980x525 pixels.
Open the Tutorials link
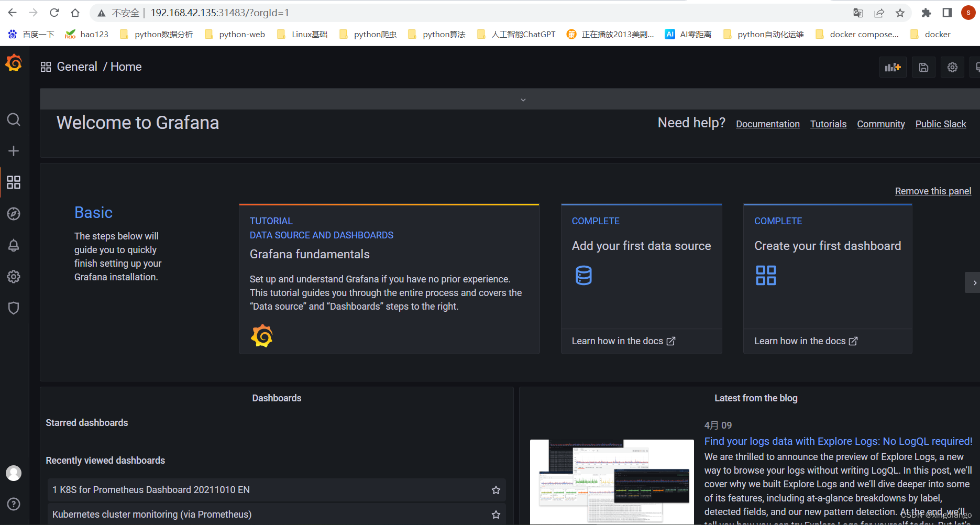tap(828, 124)
